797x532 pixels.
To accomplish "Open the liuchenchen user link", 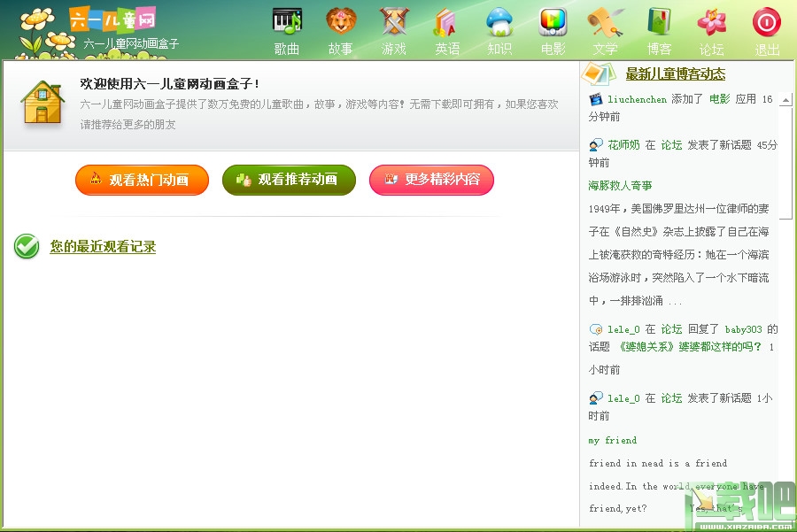I will [637, 99].
